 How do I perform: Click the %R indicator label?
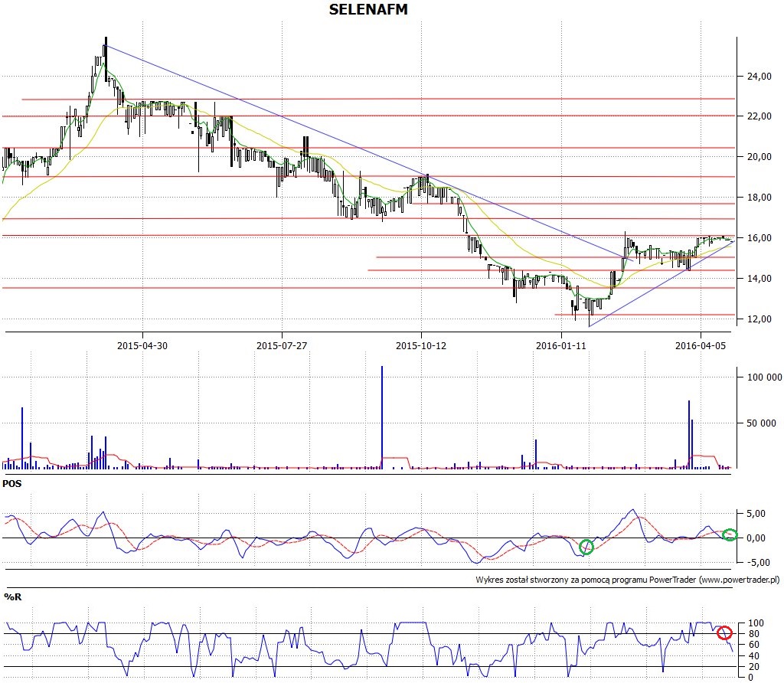pos(12,597)
